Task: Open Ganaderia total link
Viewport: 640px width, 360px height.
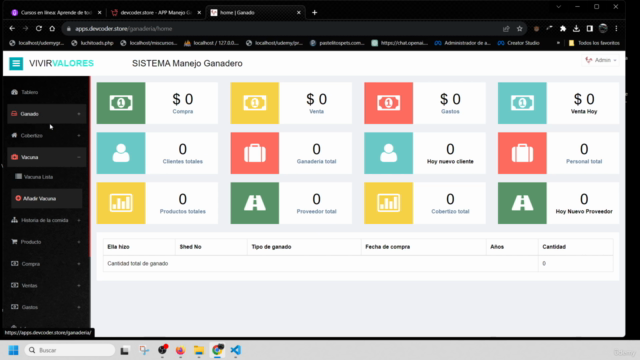Action: 316,162
